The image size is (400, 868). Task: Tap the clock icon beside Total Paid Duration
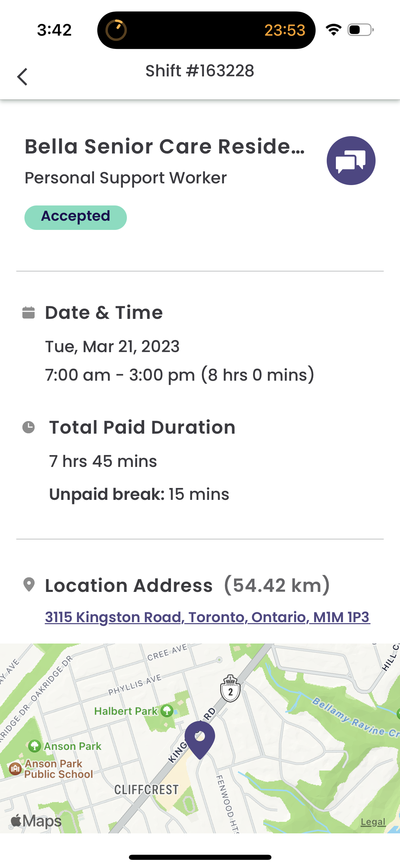click(28, 427)
